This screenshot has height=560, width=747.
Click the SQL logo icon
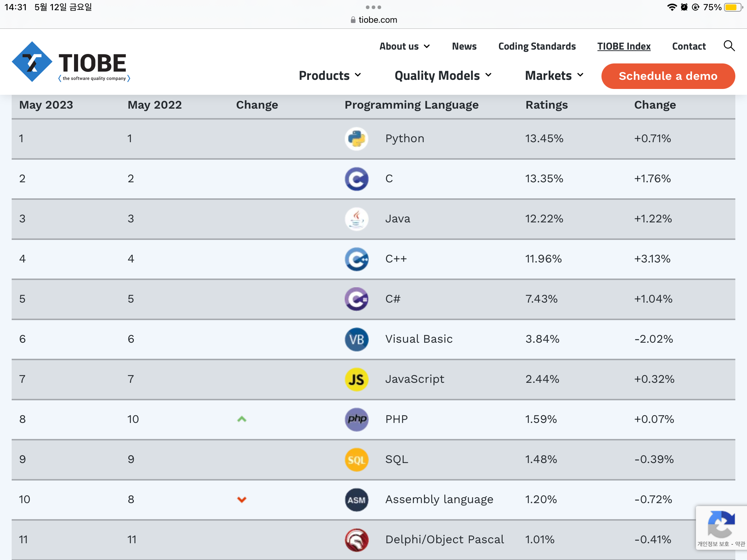[356, 459]
